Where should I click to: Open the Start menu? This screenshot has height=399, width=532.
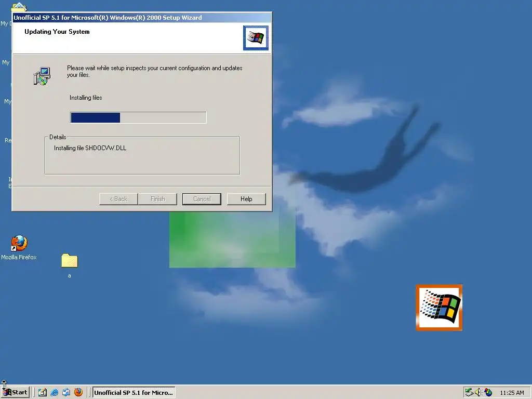16,392
